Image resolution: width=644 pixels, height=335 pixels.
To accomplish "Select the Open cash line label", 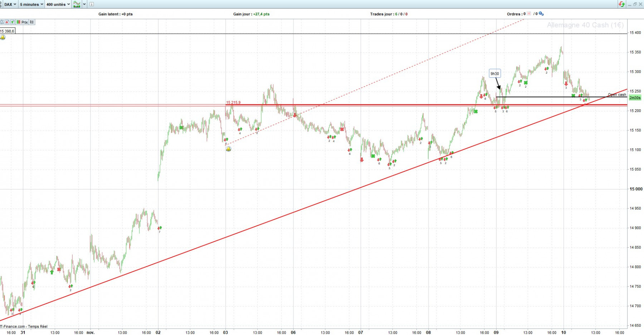I will pos(617,95).
